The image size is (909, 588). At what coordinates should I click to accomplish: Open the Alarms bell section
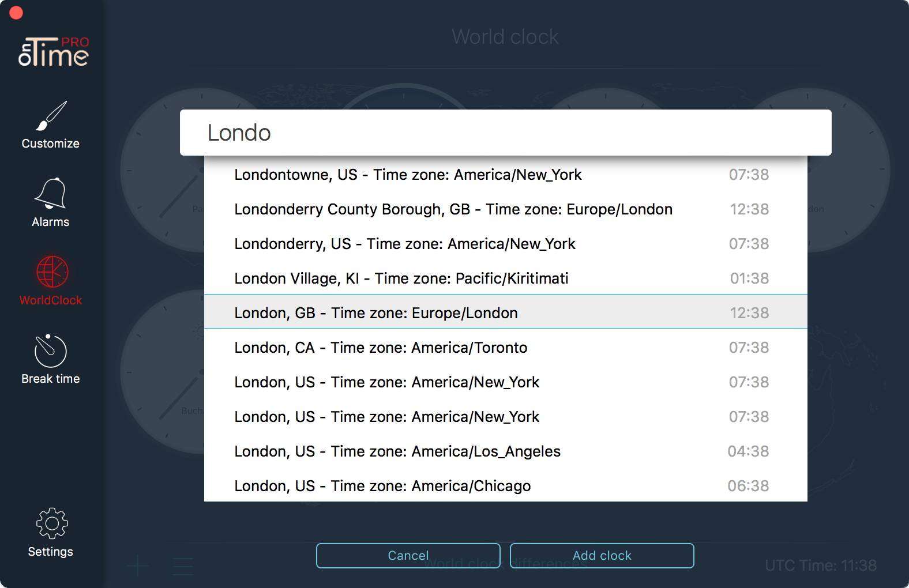tap(51, 202)
